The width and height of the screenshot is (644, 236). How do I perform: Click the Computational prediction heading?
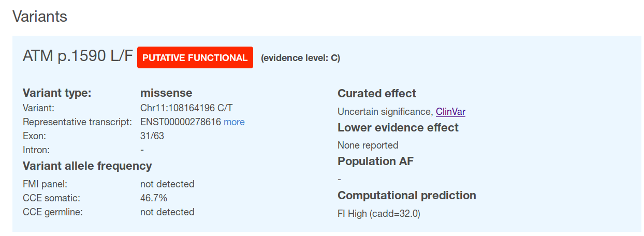407,196
